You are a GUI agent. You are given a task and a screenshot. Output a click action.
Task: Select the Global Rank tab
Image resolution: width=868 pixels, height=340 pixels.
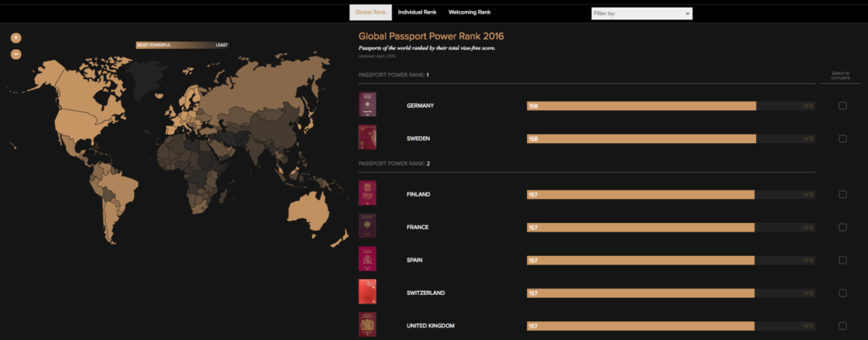tap(370, 12)
